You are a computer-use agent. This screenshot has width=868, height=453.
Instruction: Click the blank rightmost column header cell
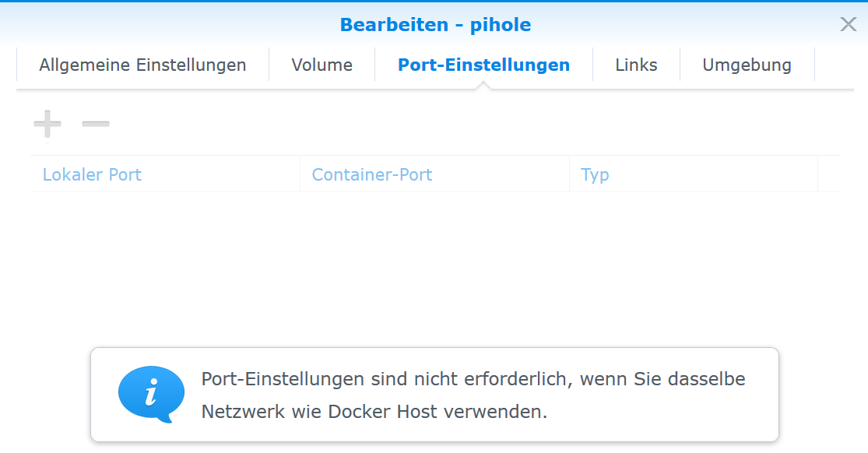829,174
